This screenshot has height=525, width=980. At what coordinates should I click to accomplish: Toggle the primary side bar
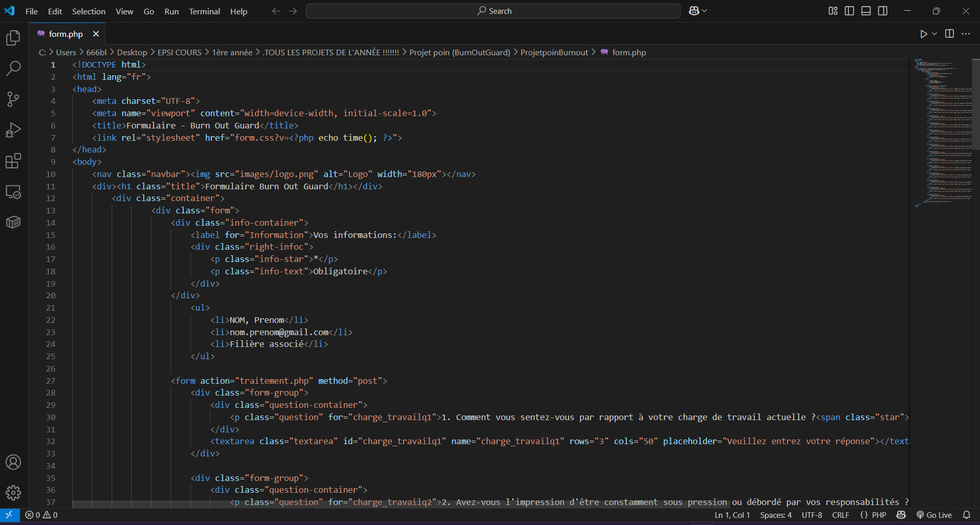coord(850,11)
